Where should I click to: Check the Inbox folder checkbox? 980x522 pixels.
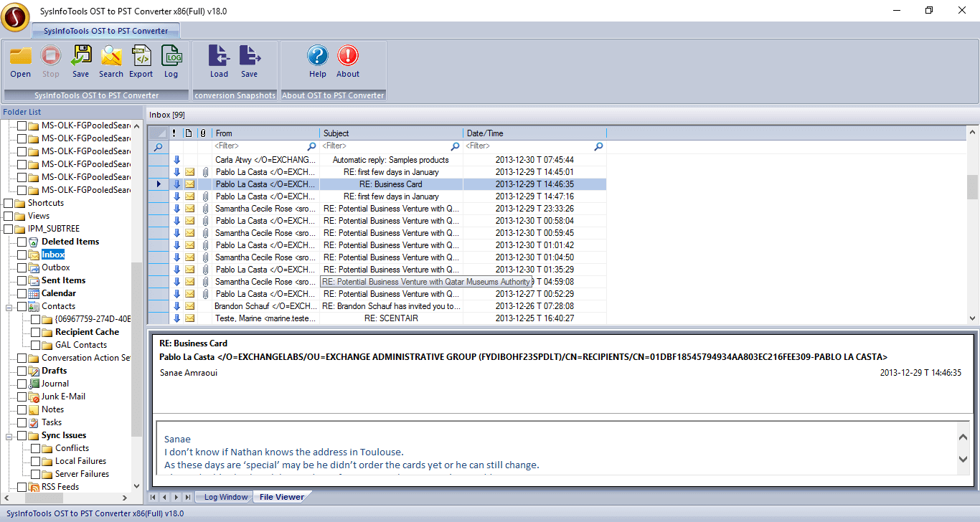click(x=22, y=255)
